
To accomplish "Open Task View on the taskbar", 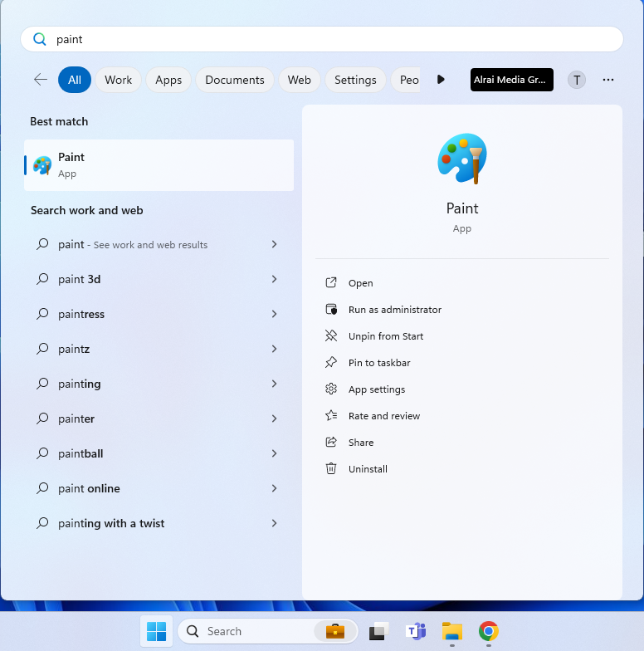I will (379, 631).
